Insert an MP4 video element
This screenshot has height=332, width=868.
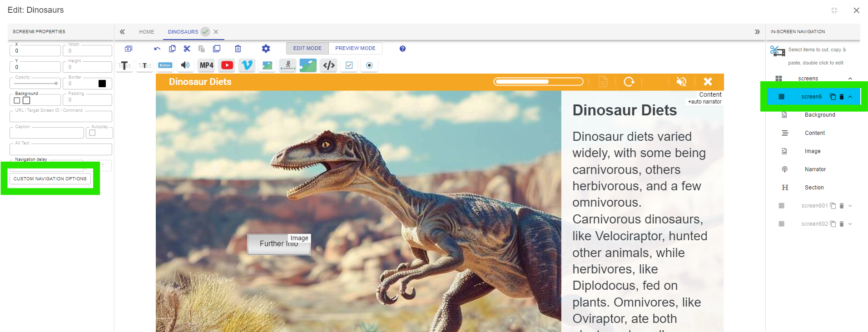coord(206,65)
